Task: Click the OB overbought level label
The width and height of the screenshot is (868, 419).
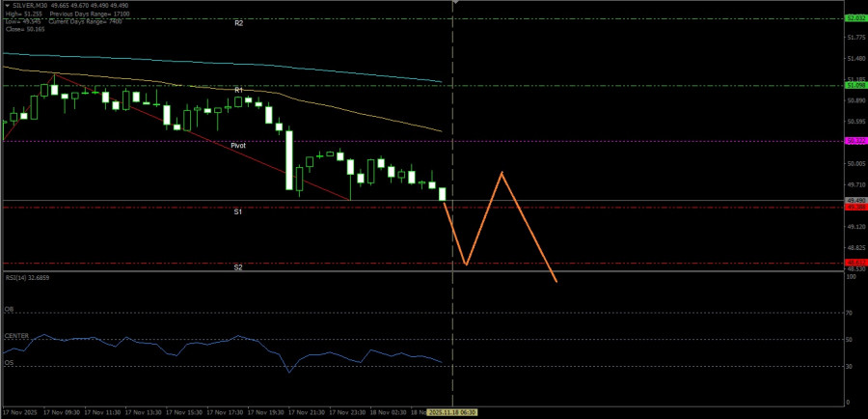Action: coord(9,309)
